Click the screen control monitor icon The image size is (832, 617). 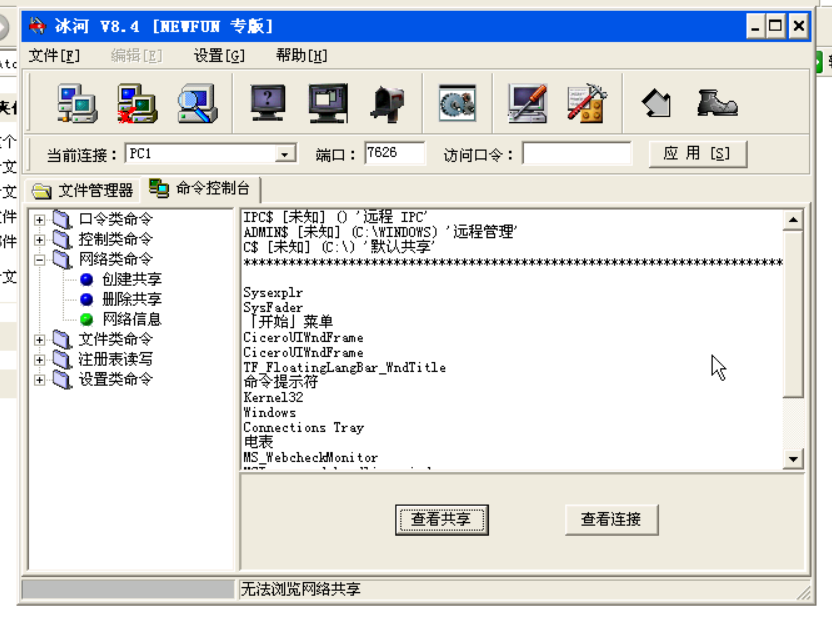(328, 103)
